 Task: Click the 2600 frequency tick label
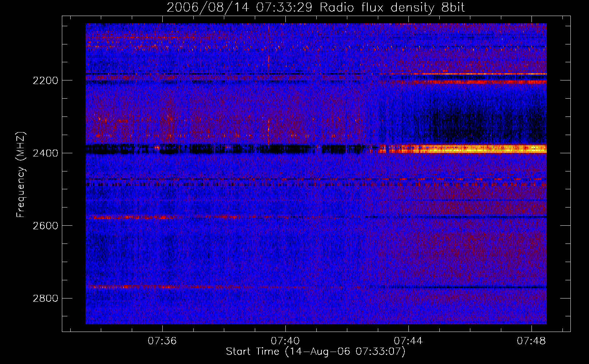click(x=46, y=226)
